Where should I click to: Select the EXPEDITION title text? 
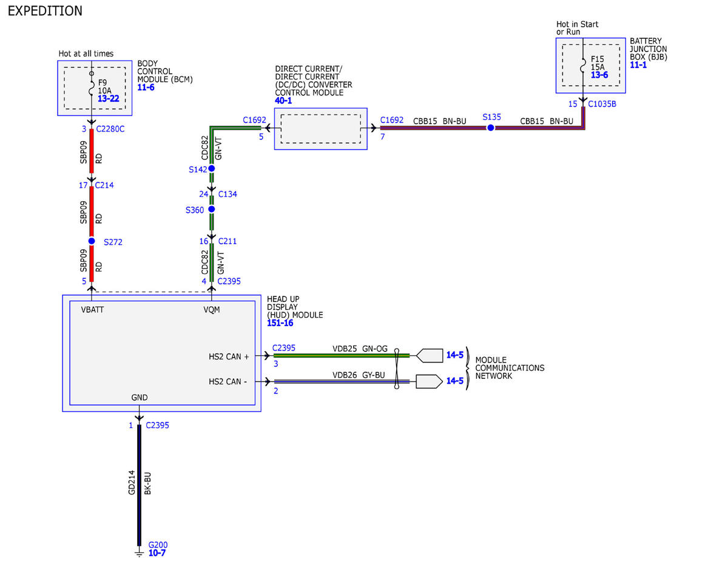point(45,11)
